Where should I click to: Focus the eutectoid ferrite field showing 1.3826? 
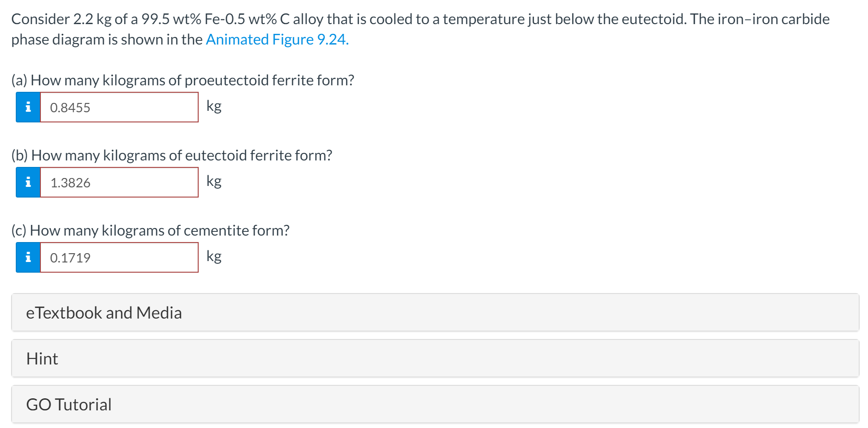click(119, 182)
